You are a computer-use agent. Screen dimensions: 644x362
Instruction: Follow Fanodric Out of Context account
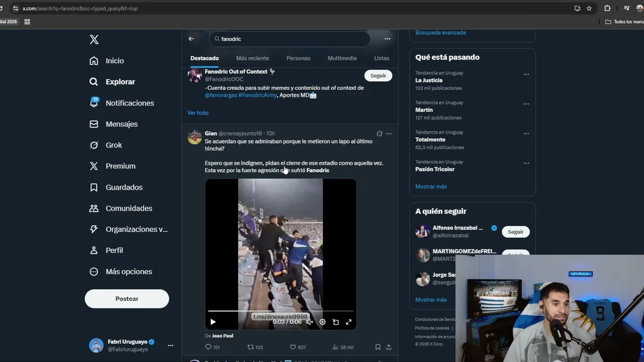coord(378,75)
